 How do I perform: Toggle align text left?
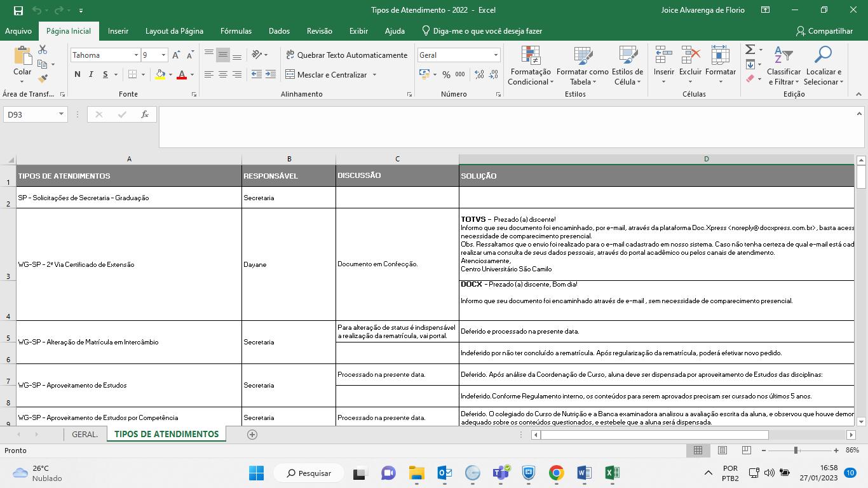tap(208, 74)
